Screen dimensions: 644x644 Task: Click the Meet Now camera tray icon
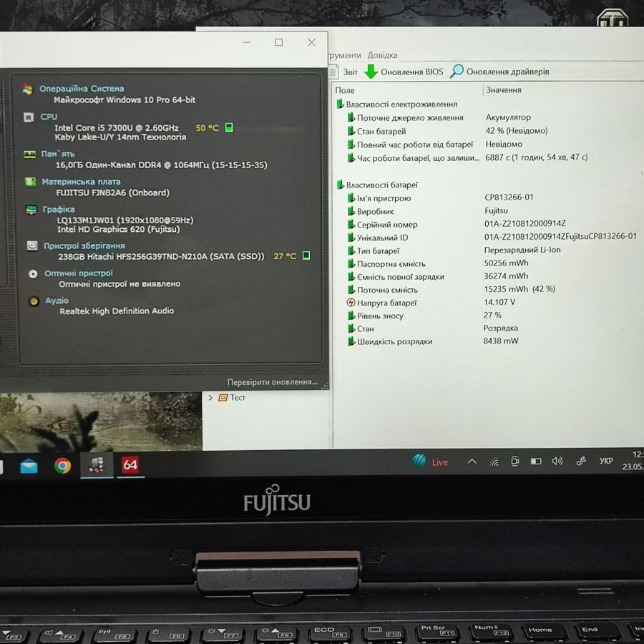point(514,462)
